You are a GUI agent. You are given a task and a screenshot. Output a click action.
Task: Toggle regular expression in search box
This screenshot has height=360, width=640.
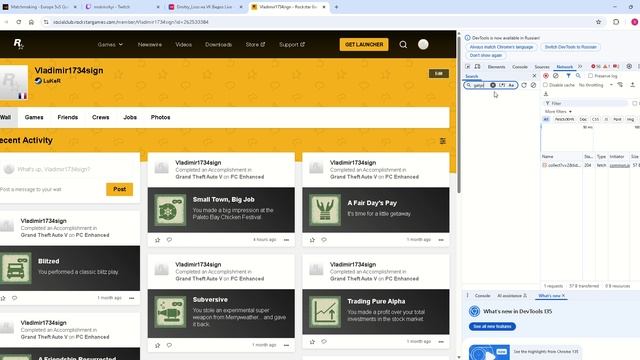coord(502,85)
